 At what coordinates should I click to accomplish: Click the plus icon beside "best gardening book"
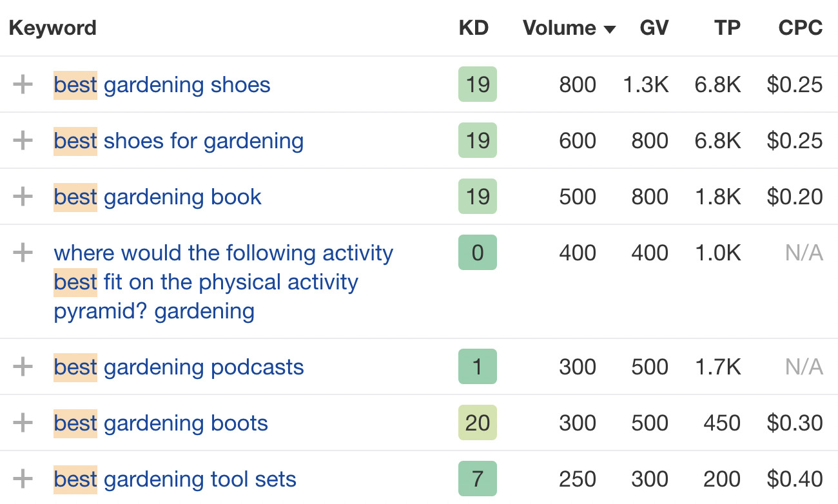click(x=23, y=197)
